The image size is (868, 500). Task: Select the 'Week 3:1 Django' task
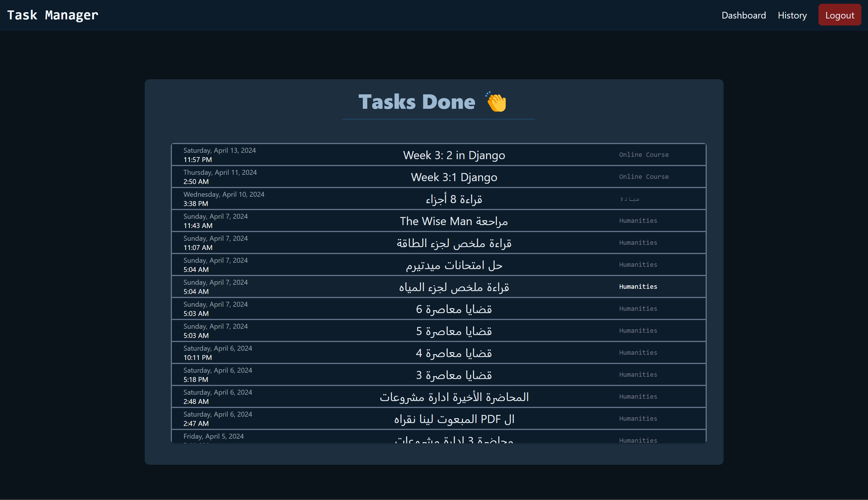(x=454, y=177)
